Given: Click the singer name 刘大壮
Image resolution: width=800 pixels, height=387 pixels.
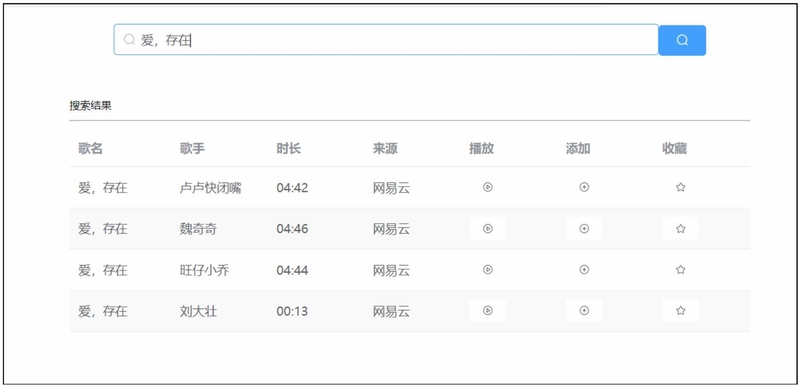Looking at the screenshot, I should (x=198, y=311).
